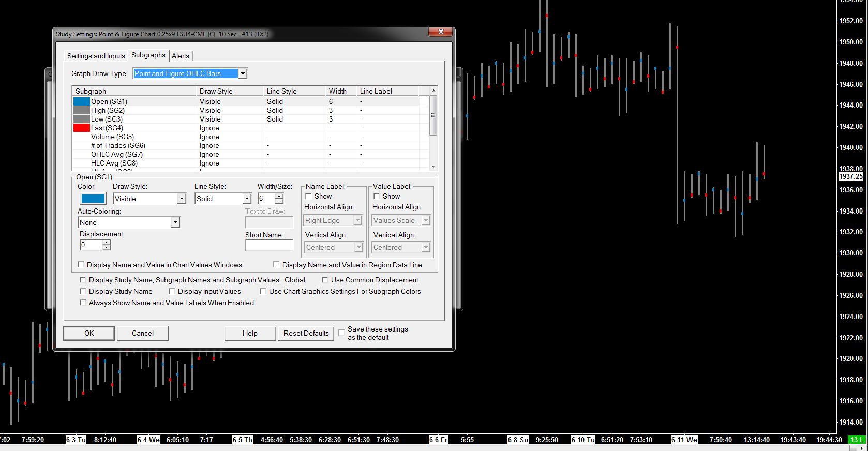Decrease Displacement with the down arrow
This screenshot has width=868, height=451.
tap(106, 248)
